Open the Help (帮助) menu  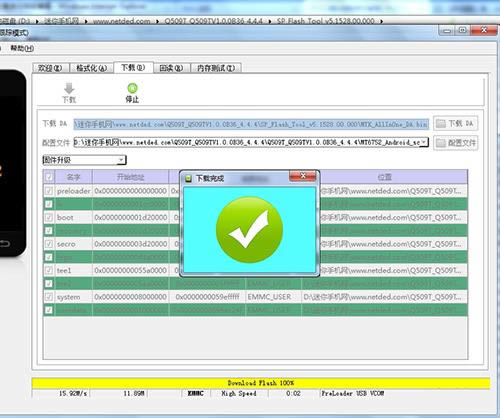click(22, 48)
